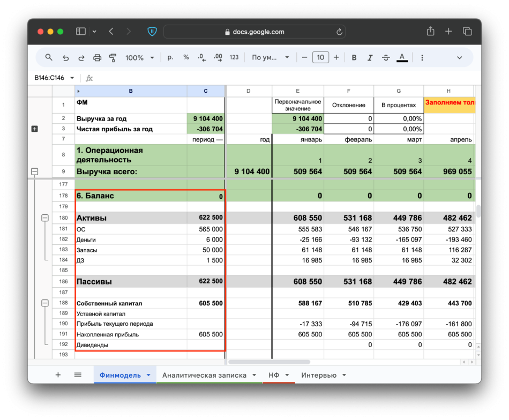The image size is (509, 420).
Task: Click the decrease decimal places icon
Action: click(201, 57)
